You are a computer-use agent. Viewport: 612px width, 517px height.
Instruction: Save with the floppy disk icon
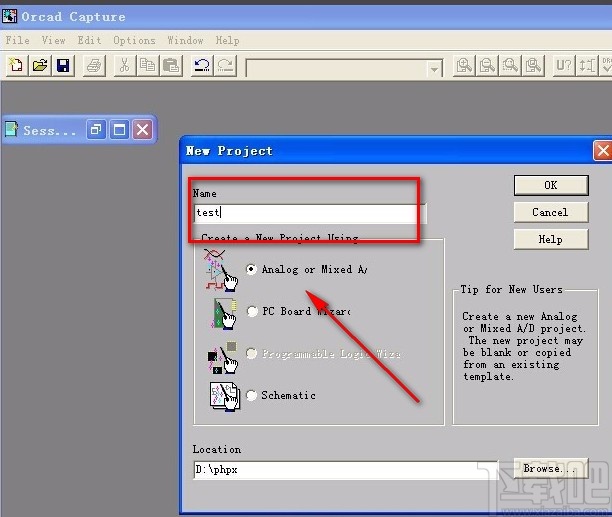point(63,65)
